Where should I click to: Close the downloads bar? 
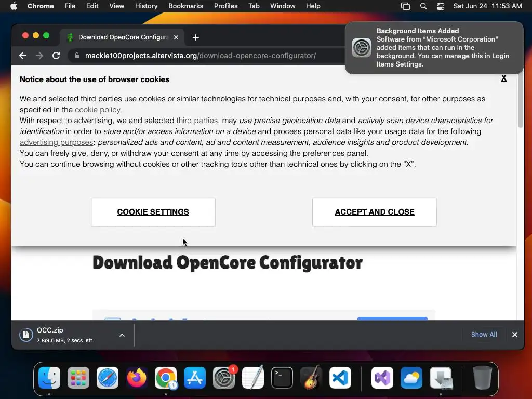(515, 335)
